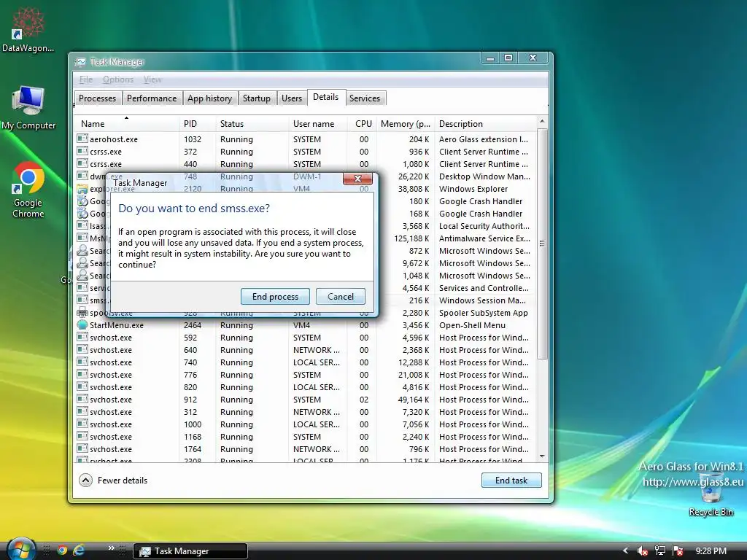
Task: Sort by the Status column header
Action: pos(252,124)
